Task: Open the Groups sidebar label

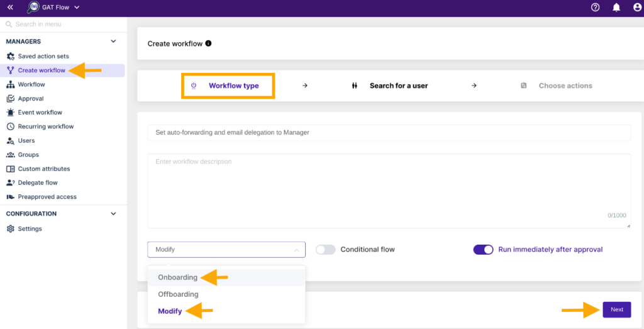Action: (28, 155)
